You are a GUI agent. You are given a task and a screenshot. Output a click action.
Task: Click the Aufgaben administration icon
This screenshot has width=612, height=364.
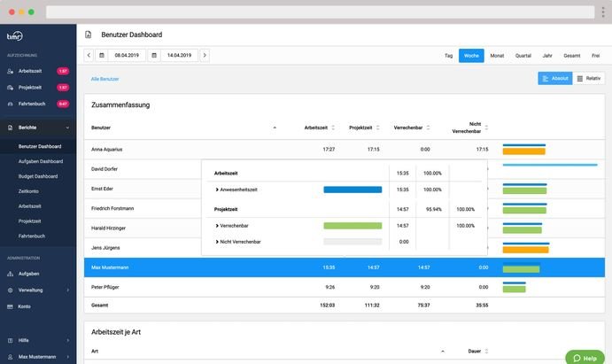pos(10,274)
